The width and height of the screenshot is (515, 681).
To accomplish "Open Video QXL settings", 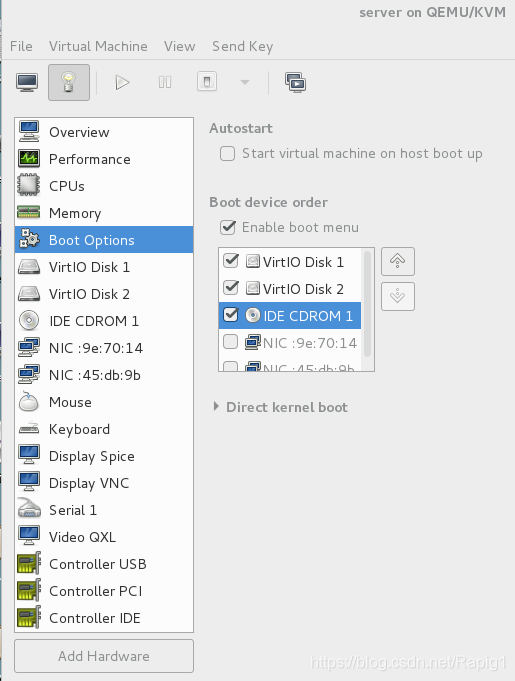I will click(x=104, y=537).
